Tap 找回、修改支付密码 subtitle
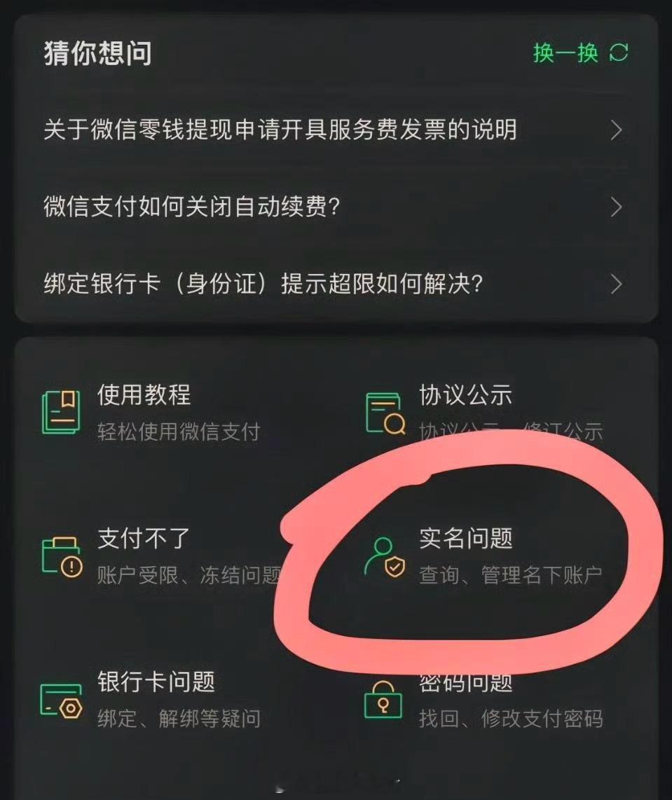The image size is (672, 800). 511,719
